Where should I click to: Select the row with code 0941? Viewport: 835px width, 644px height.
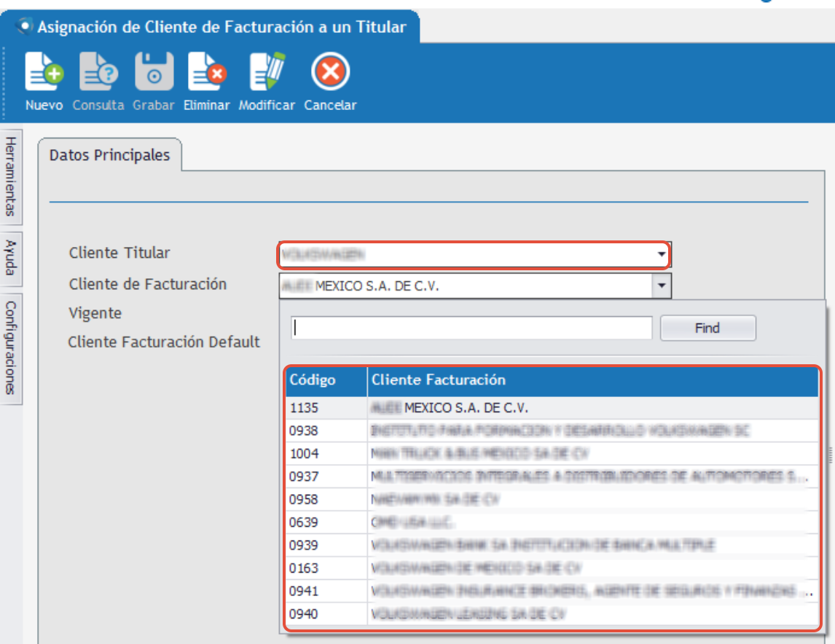point(552,591)
